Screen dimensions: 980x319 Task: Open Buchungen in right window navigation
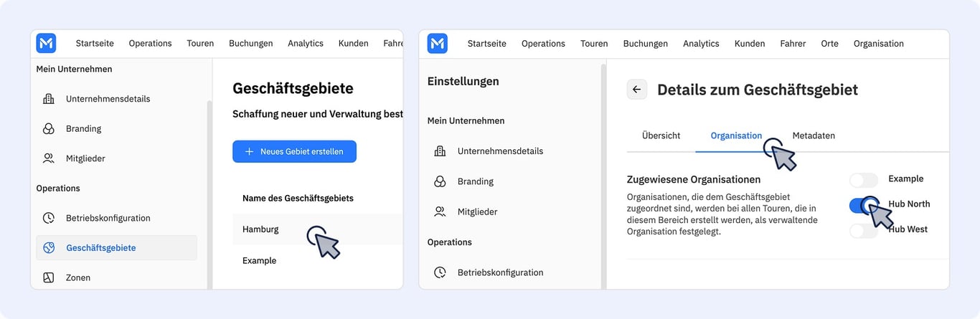pyautogui.click(x=646, y=43)
